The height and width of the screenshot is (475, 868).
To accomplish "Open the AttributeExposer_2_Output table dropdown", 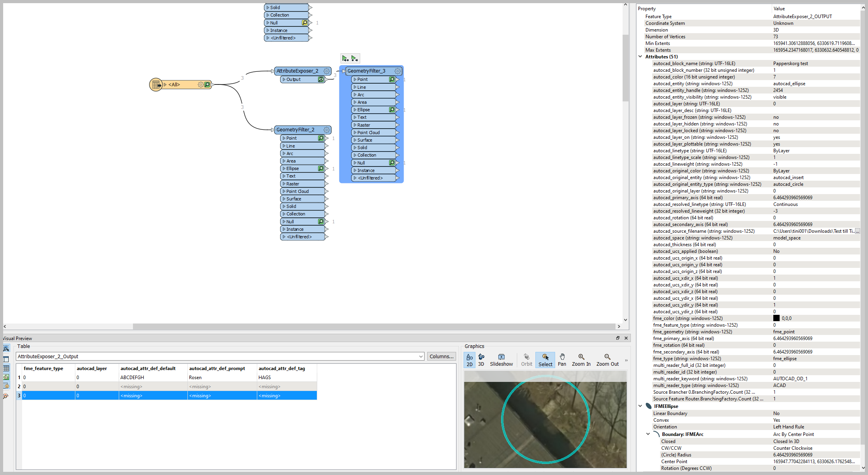I will (x=421, y=356).
